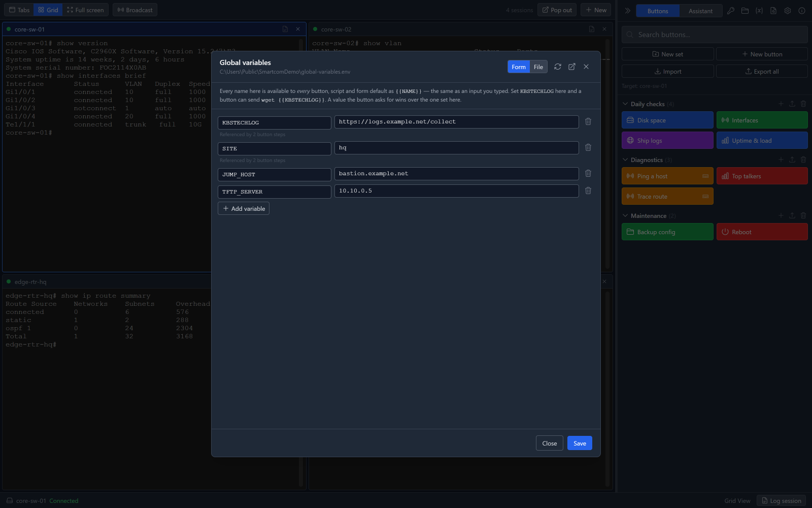Viewport: 812px width, 508px height.
Task: Click Add variable
Action: click(244, 208)
